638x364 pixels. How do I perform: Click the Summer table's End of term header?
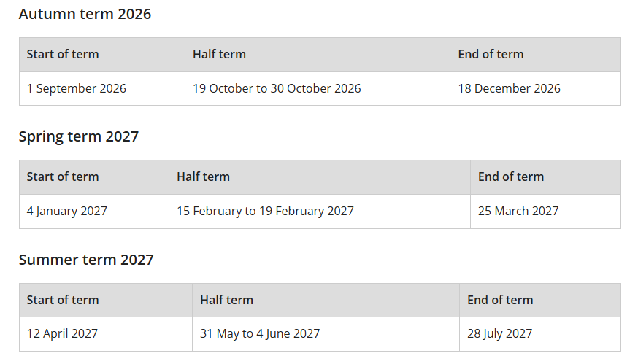[500, 300]
